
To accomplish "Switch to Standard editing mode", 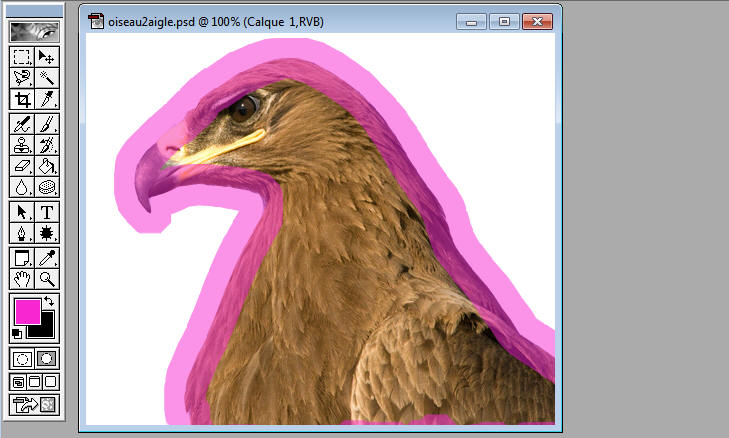I will tap(22, 359).
